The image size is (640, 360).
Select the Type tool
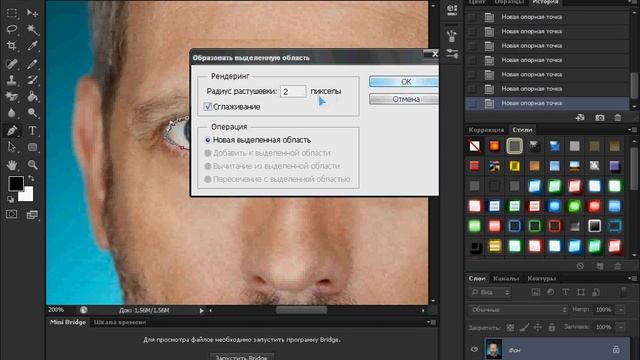[x=32, y=131]
